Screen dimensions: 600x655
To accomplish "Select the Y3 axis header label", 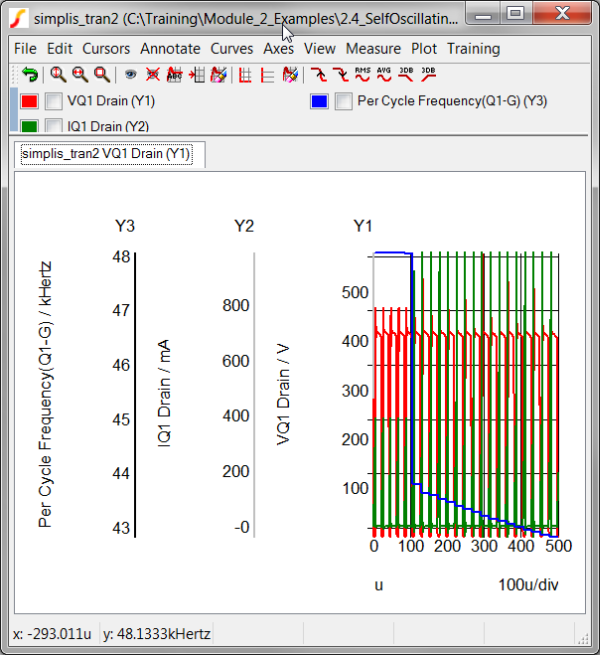I will coord(125,226).
